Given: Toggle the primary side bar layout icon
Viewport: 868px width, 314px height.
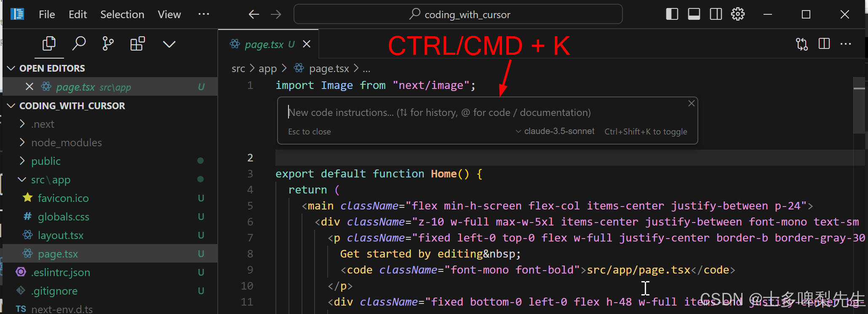Looking at the screenshot, I should (x=672, y=14).
